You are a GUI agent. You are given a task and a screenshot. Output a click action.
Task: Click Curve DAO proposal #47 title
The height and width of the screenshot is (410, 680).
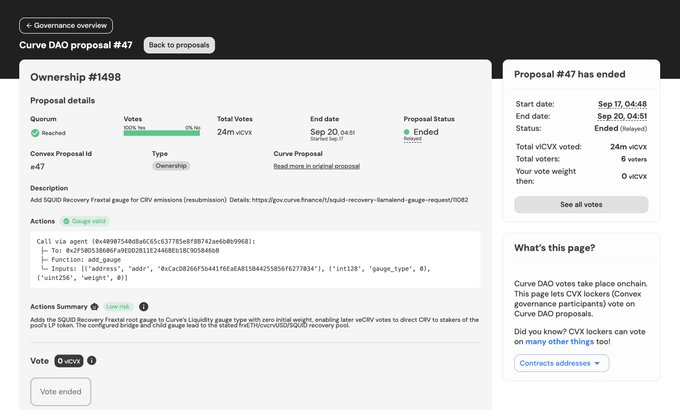(x=76, y=45)
